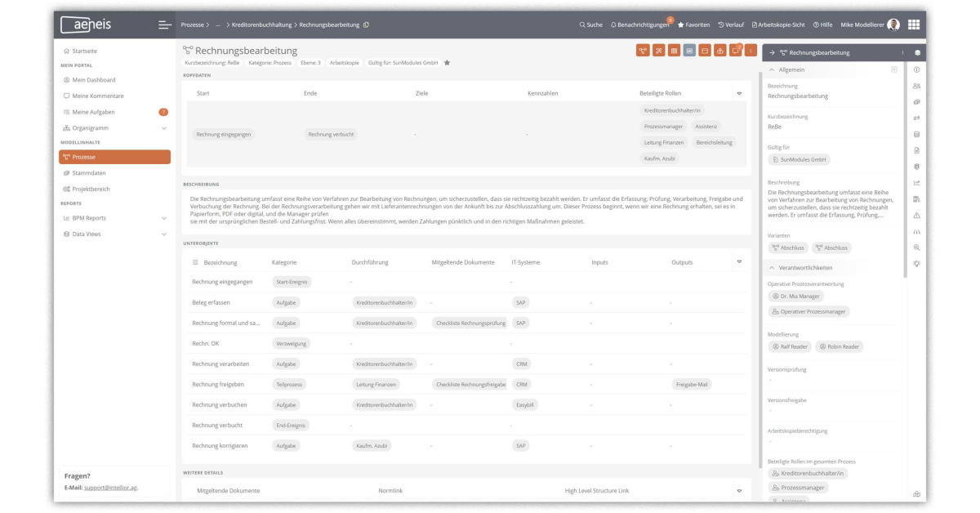Click the aeneis logo

click(87, 25)
